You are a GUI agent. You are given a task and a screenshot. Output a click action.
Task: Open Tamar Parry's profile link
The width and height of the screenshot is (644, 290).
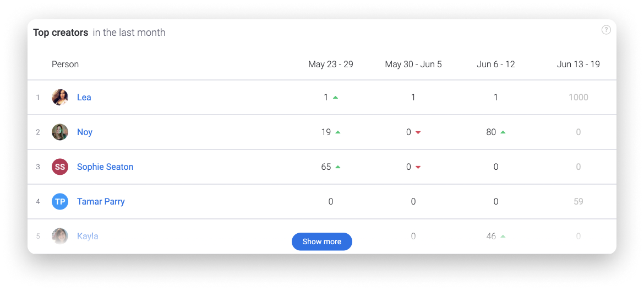pos(101,202)
